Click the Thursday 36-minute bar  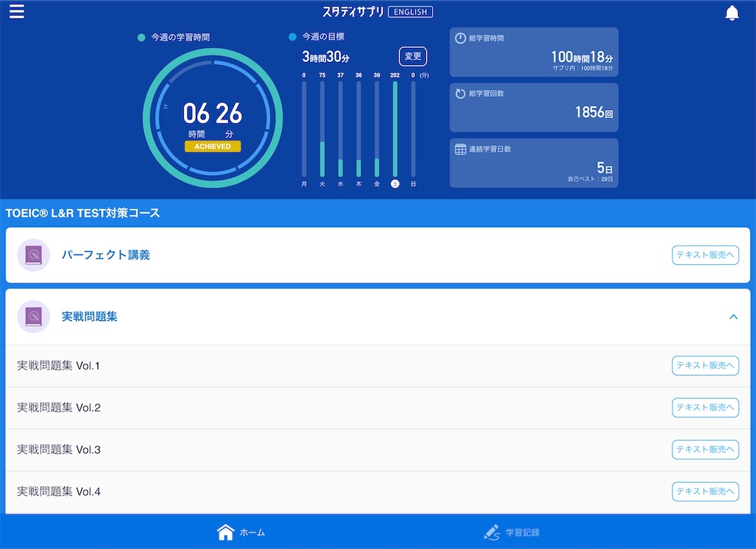[x=359, y=128]
